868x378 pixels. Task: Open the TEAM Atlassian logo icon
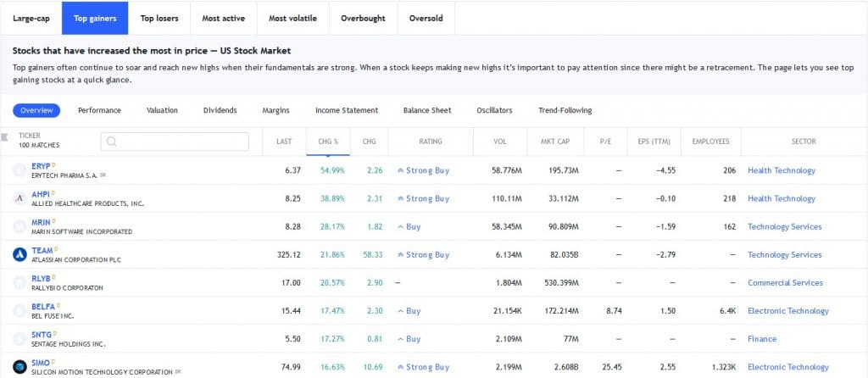click(x=20, y=254)
